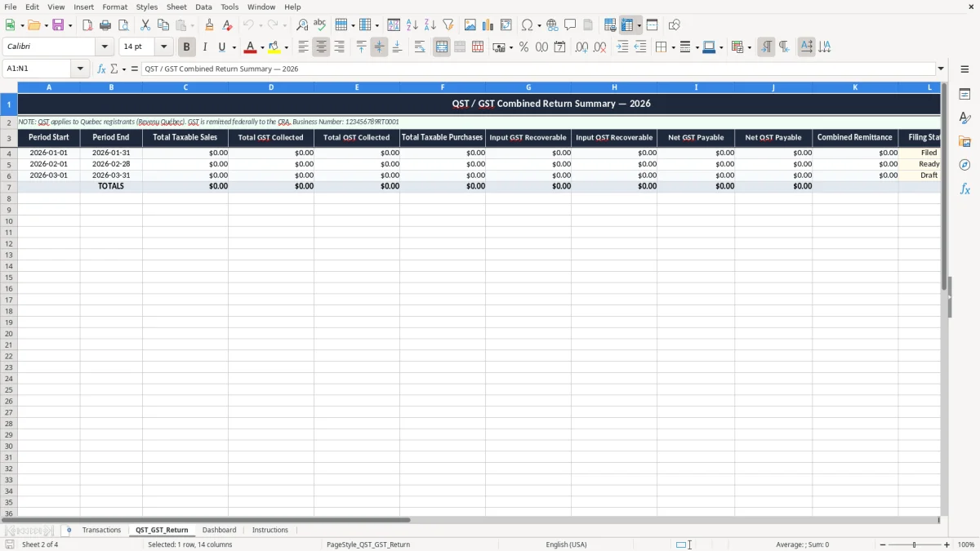Open the sidebar Properties panel
This screenshot has height=551, width=980.
coord(964,94)
